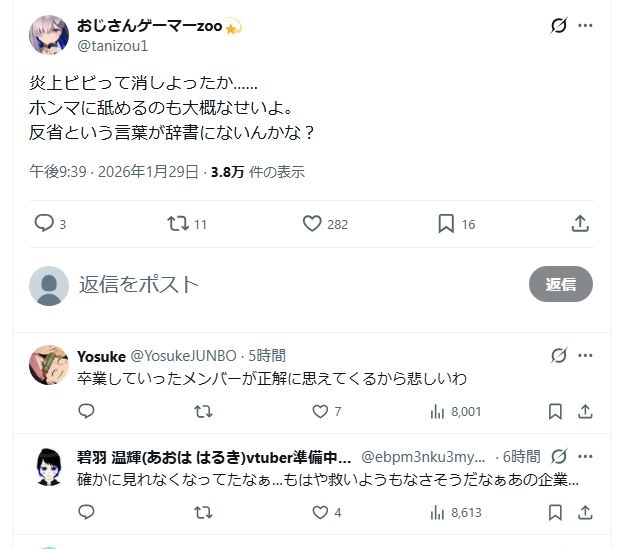
Task: Open the おじさんゲーマーzoo profile avatar
Action: pyautogui.click(x=49, y=35)
